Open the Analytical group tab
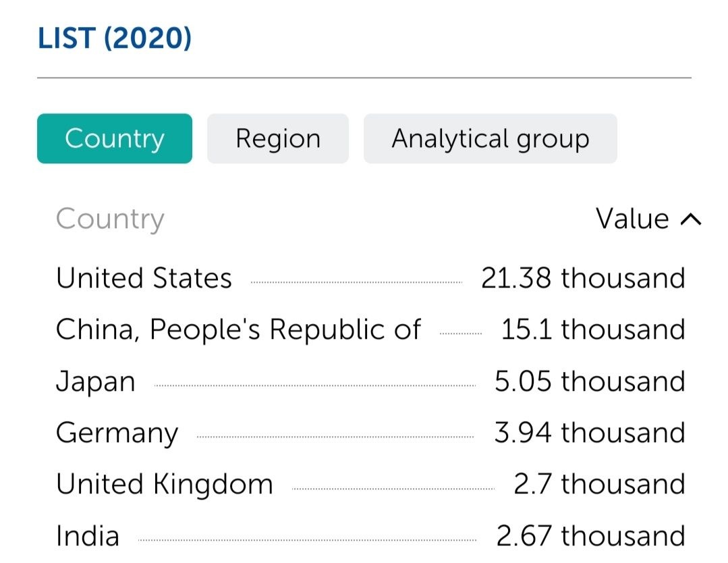Screen dimensions: 728x563 (x=490, y=138)
